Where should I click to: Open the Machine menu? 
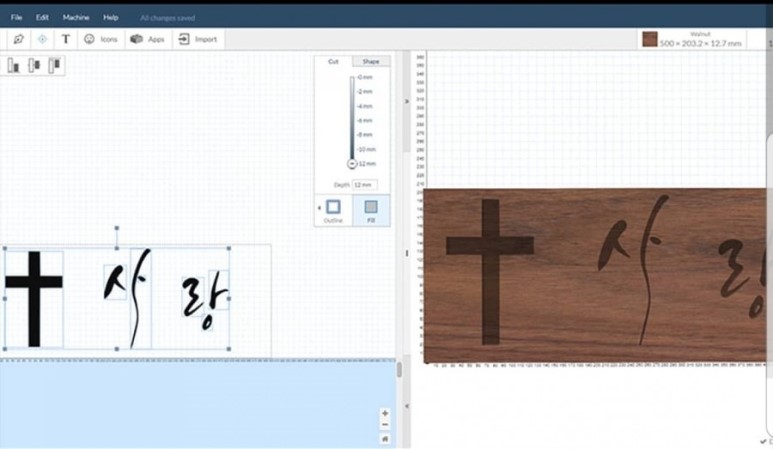point(76,18)
